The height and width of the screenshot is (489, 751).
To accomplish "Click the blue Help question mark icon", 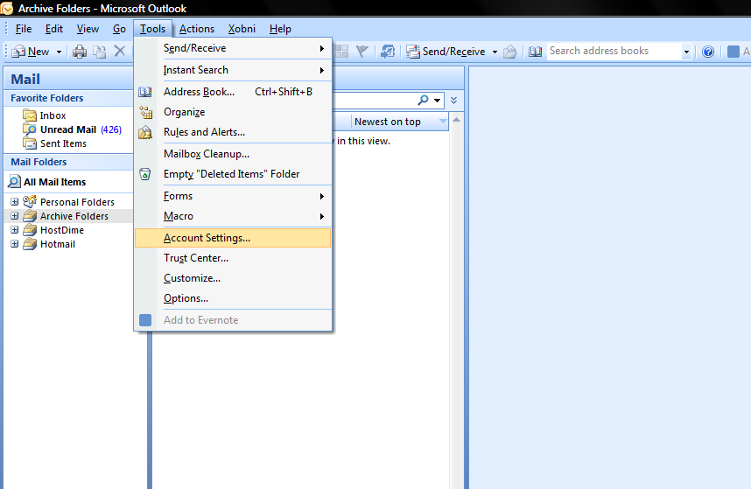I will tap(708, 51).
